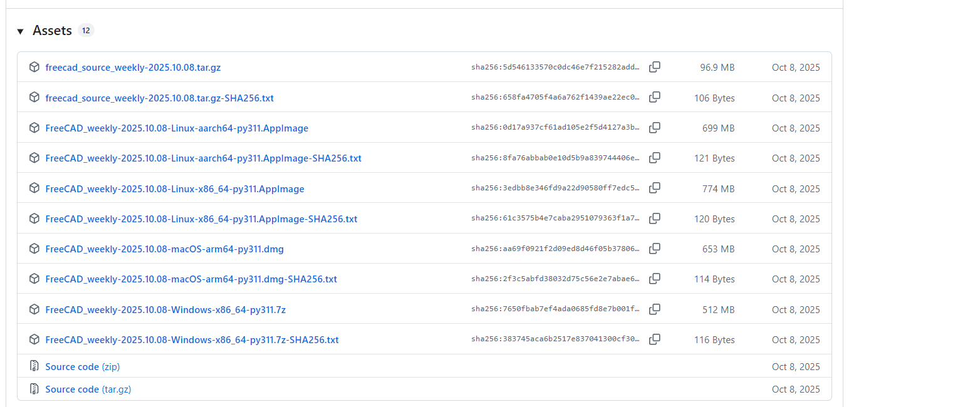
Task: Open macOS-arm64 dmg-SHA256.txt link
Action: coord(191,279)
